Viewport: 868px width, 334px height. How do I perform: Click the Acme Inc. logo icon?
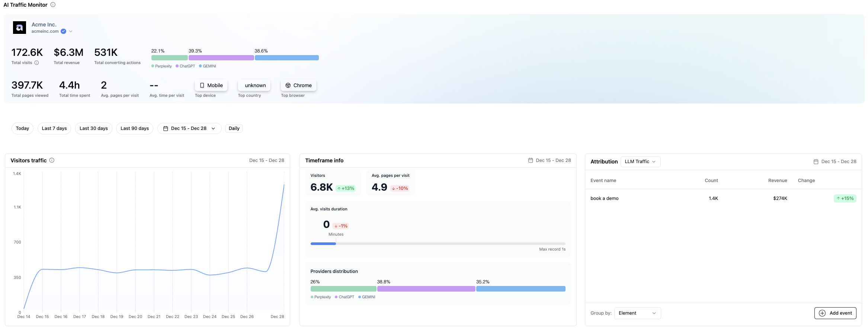point(19,28)
